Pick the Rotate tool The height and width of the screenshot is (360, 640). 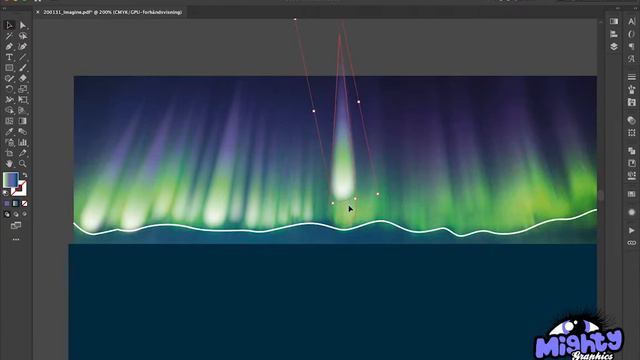9,89
